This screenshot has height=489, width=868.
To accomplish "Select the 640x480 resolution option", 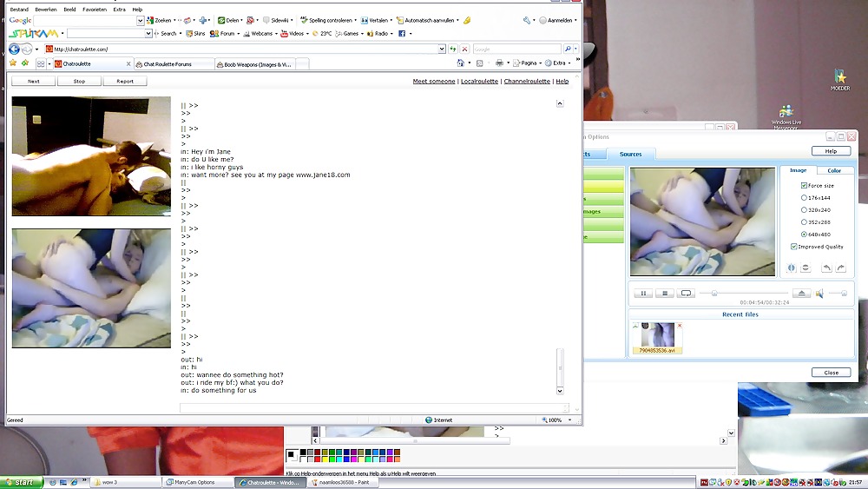I will click(804, 235).
